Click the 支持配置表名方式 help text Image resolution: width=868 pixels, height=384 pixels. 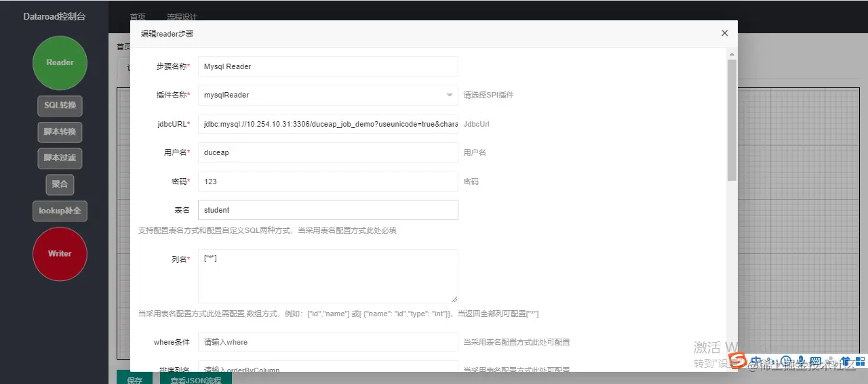coord(267,230)
